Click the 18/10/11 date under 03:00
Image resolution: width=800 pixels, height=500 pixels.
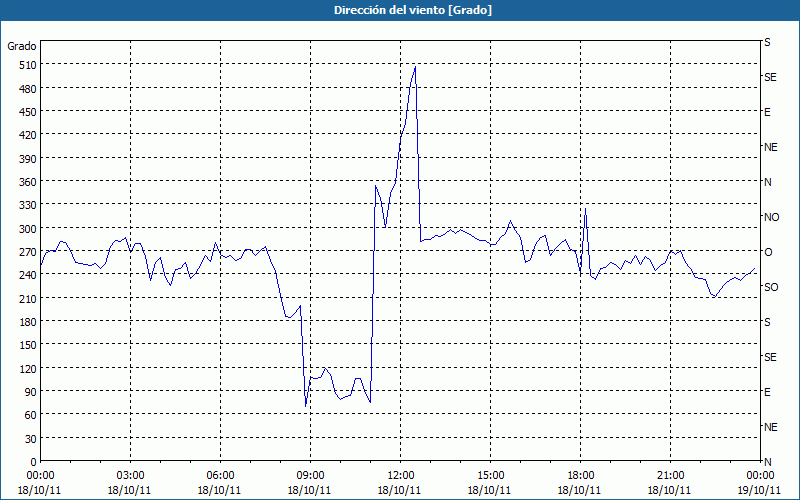[130, 490]
